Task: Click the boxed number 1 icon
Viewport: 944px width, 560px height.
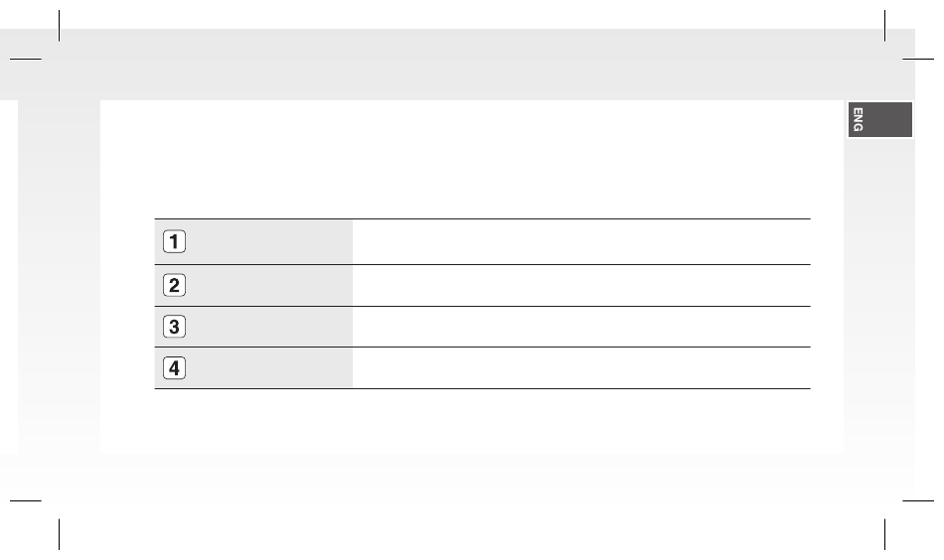Action: pos(174,242)
